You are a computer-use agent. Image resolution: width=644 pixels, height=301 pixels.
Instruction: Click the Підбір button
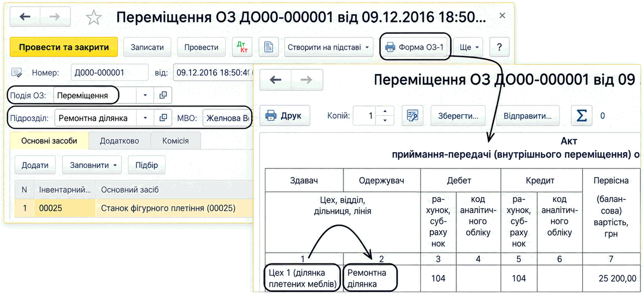146,165
